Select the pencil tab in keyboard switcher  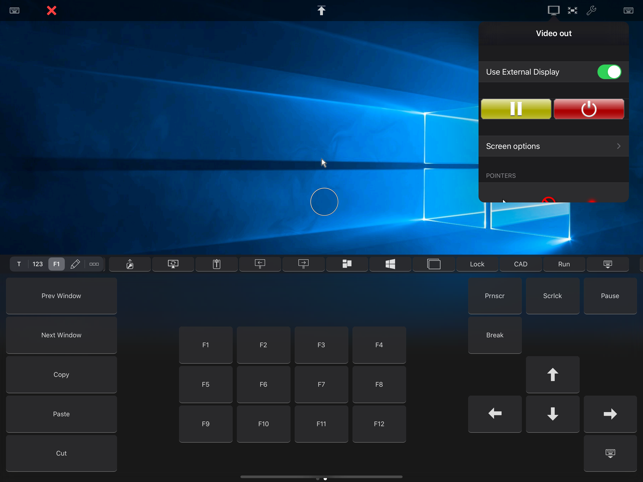click(x=75, y=264)
